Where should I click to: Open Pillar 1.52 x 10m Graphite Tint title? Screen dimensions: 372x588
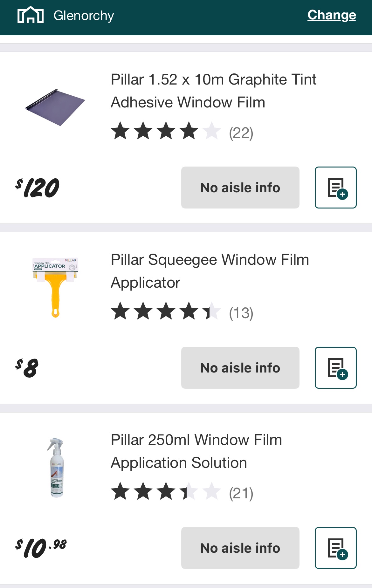[213, 91]
